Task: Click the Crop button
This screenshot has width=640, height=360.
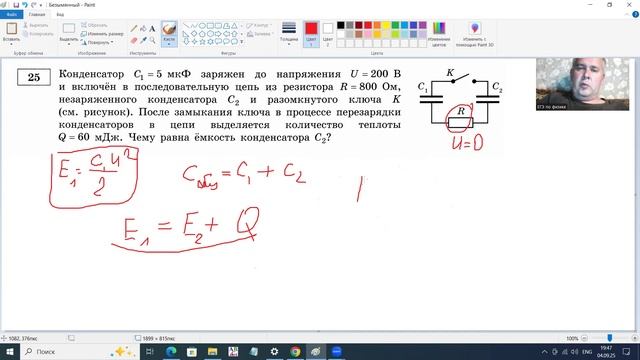Action: tap(94, 25)
